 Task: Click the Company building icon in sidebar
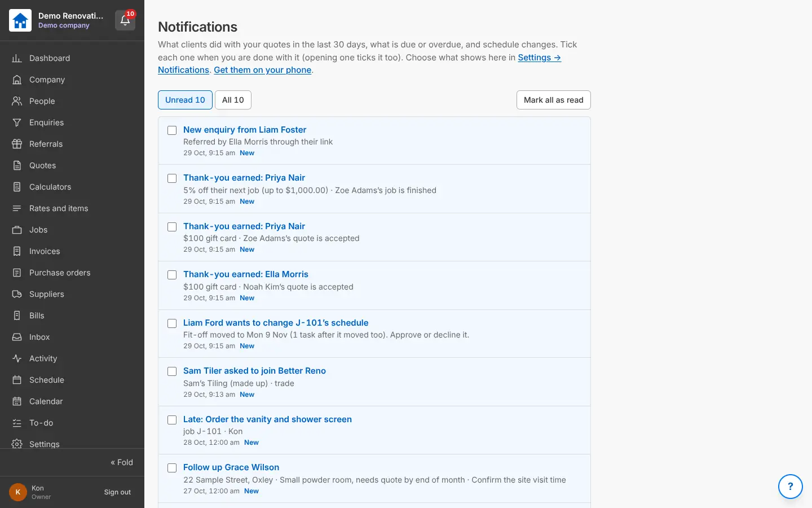pos(17,80)
